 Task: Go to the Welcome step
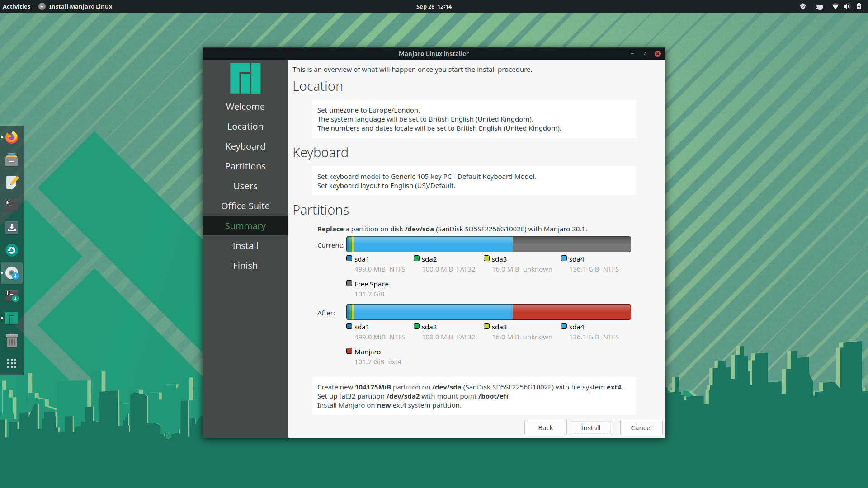click(245, 107)
